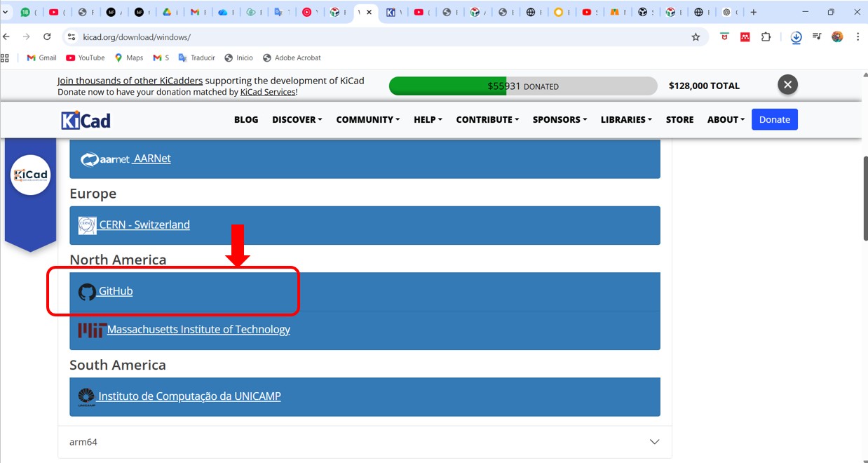Expand the LIBRARIES dropdown menu

click(x=626, y=120)
